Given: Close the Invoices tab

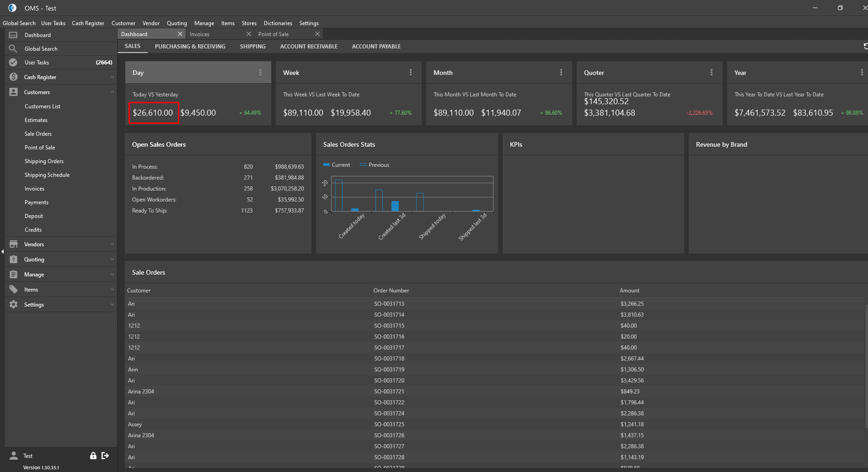Looking at the screenshot, I should (x=249, y=34).
